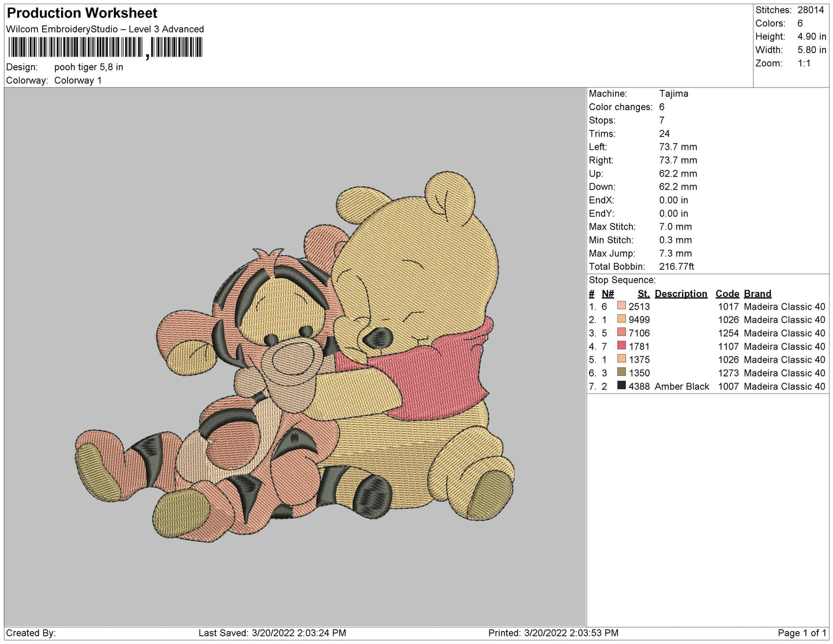Click the N# column header
This screenshot has width=833, height=644.
(608, 293)
